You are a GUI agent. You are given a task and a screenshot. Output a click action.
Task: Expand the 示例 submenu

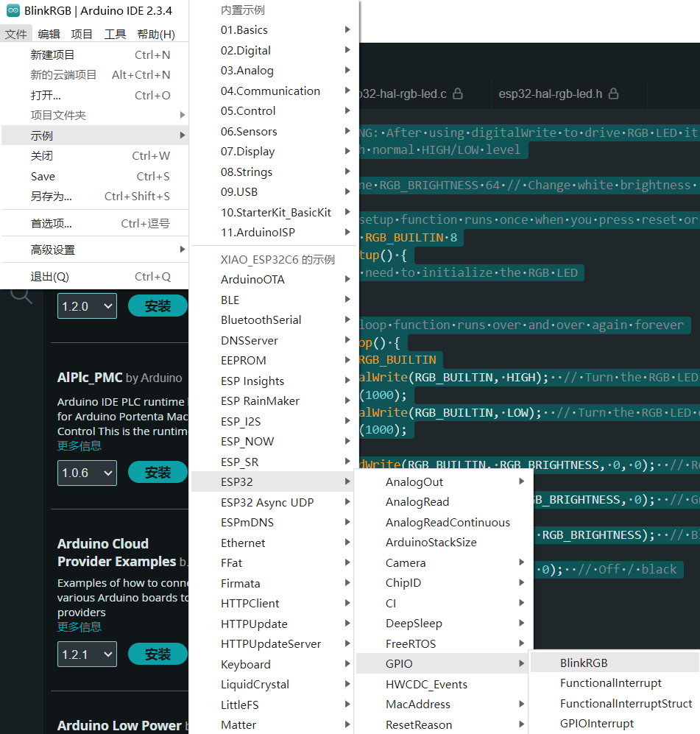click(x=95, y=135)
